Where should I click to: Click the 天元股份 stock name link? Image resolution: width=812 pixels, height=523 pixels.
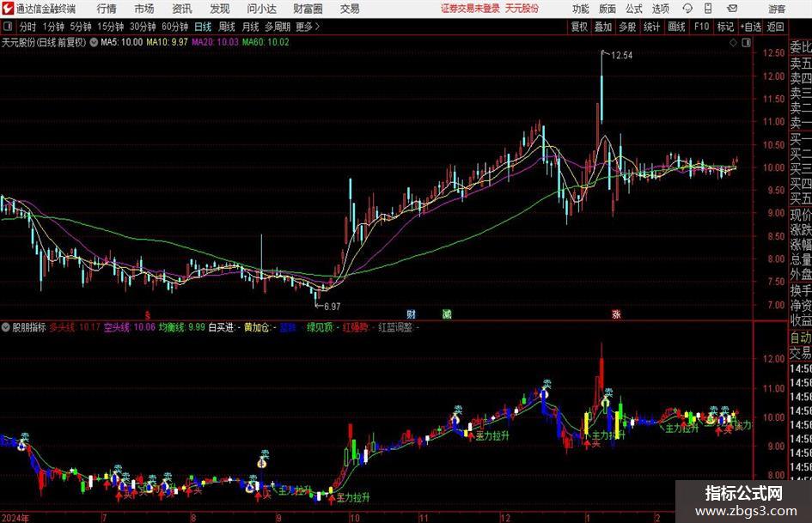coord(522,9)
